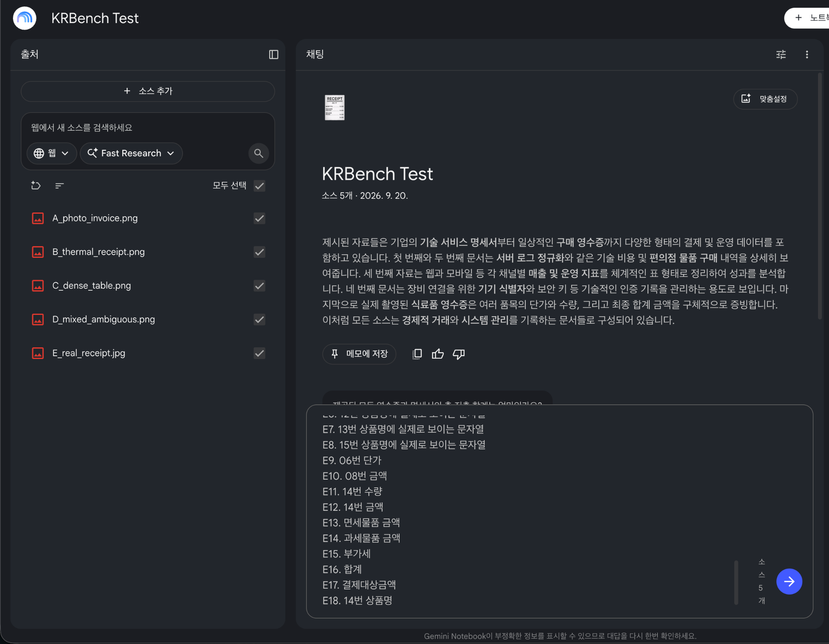Image resolution: width=829 pixels, height=644 pixels.
Task: Send message with blue arrow button
Action: point(789,581)
